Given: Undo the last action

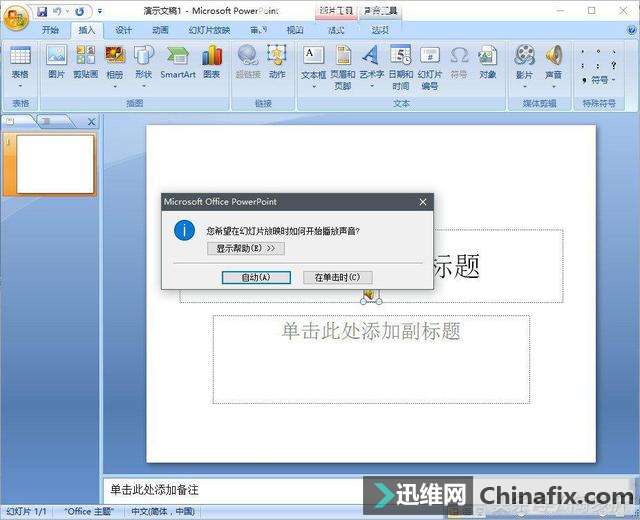Looking at the screenshot, I should click(x=57, y=11).
